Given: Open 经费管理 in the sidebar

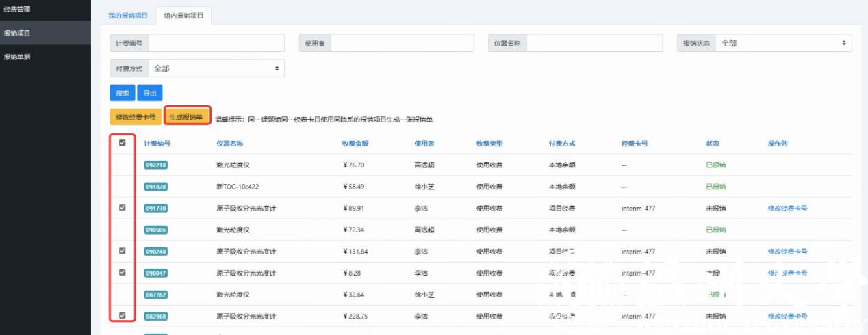Looking at the screenshot, I should [x=17, y=10].
